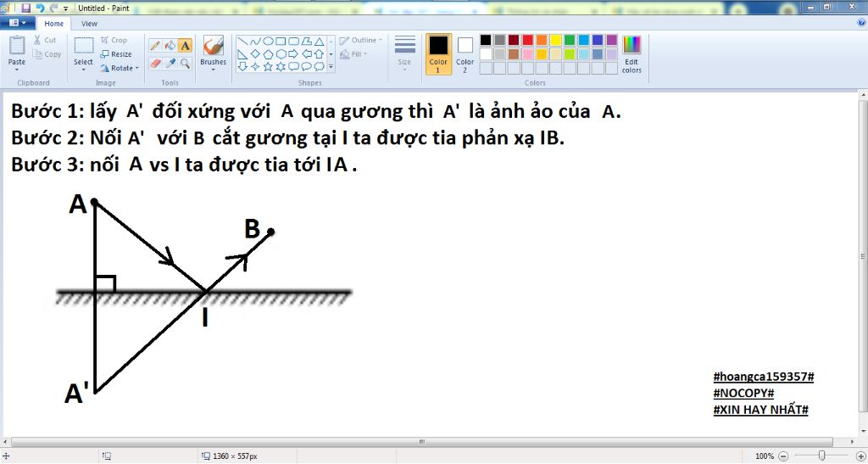Select the Pencil tool
Image resolution: width=868 pixels, height=464 pixels.
[x=155, y=46]
